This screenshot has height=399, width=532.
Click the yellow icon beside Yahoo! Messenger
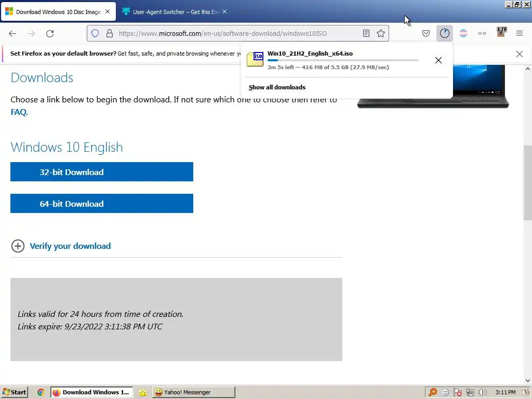[x=143, y=393]
